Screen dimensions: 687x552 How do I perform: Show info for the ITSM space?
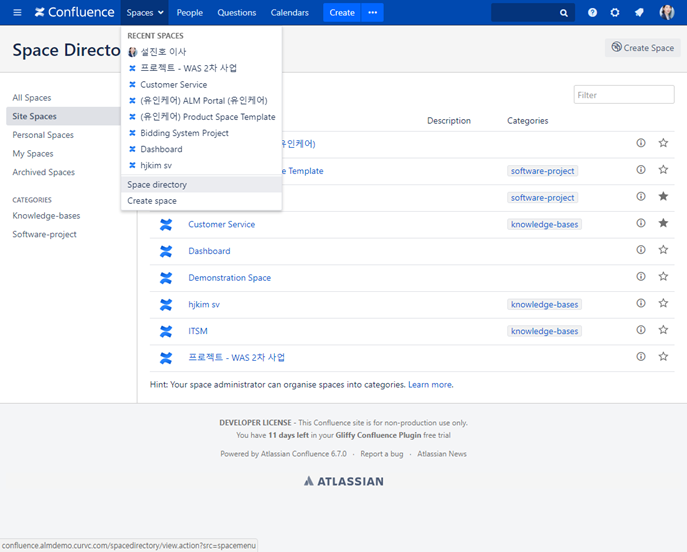[x=641, y=331]
